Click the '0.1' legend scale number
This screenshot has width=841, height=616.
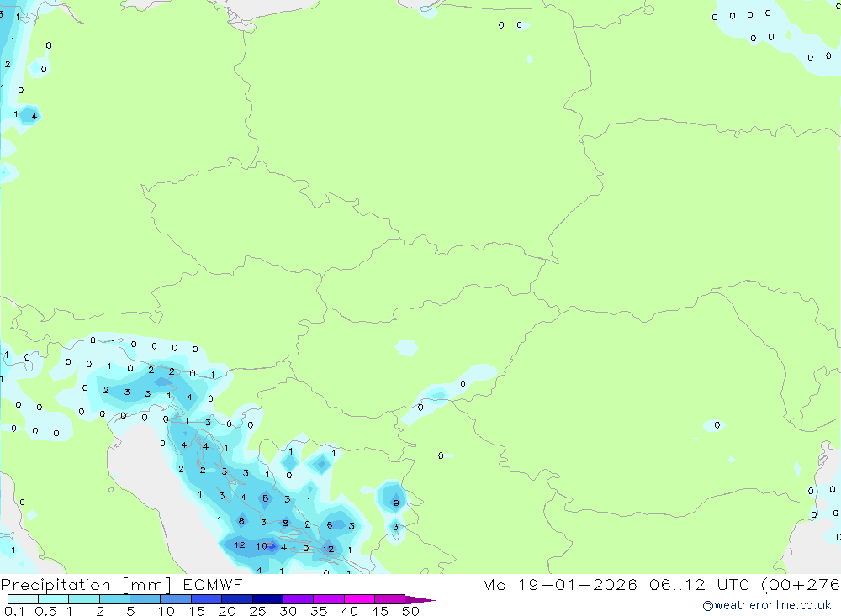pos(14,611)
